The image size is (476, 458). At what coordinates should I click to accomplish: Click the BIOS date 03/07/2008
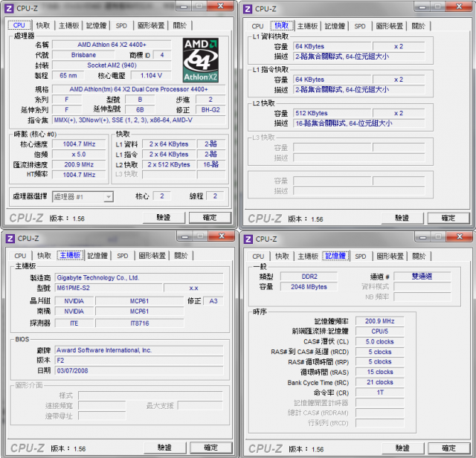[x=139, y=370]
